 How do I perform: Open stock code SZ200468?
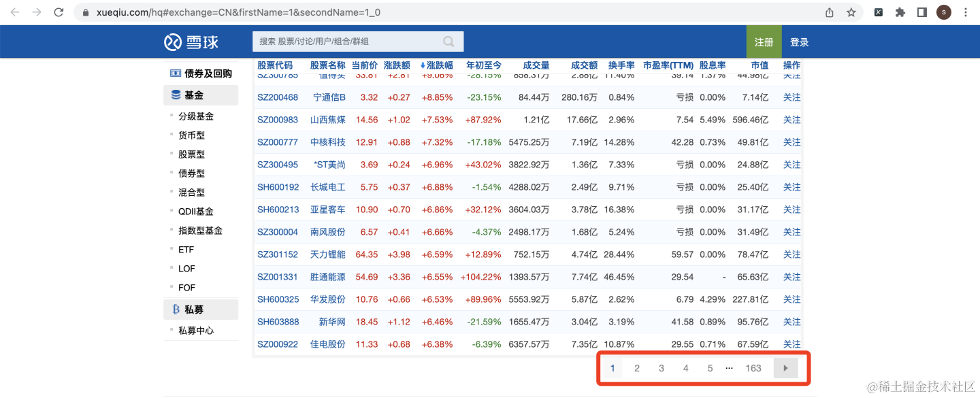[278, 97]
